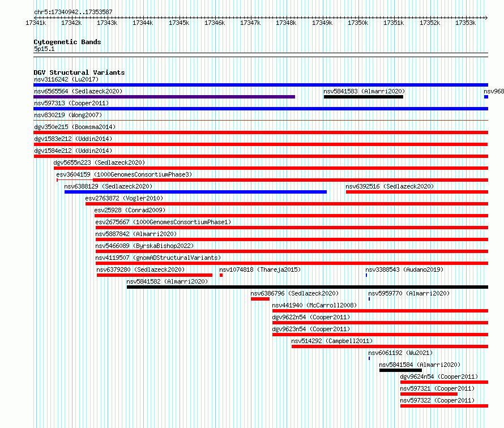Select nsv6379280 (Sedlazeck2020) label
504x428 pixels.
coord(141,269)
